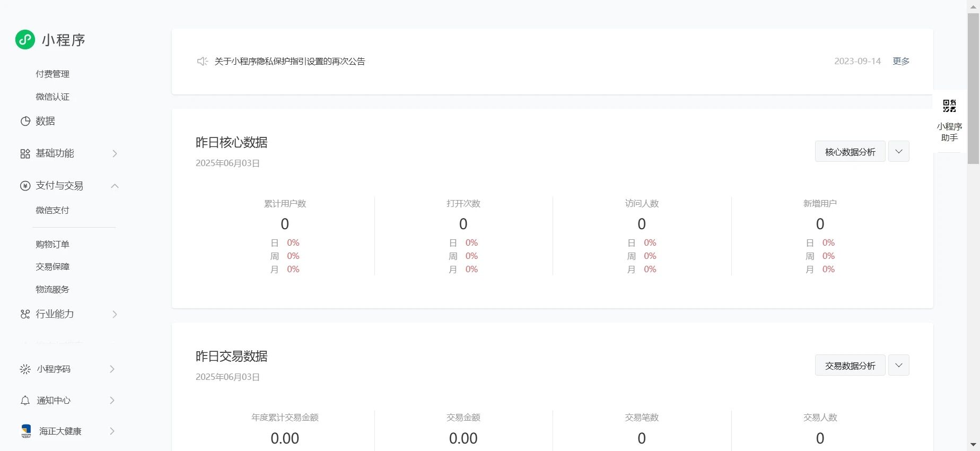Expand the 基础功能 menu chevron

(x=115, y=153)
